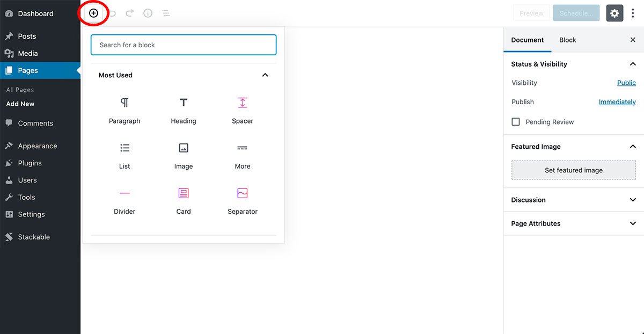Open the Plugins menu

coord(40,163)
